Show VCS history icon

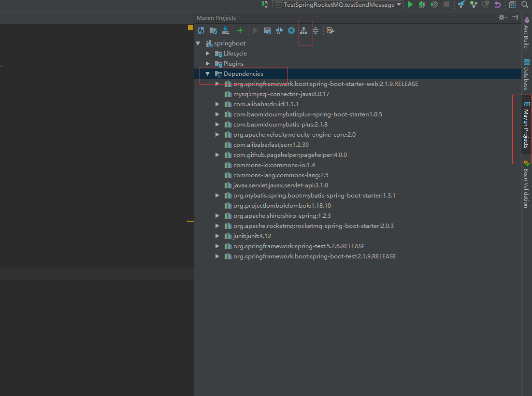point(486,4)
